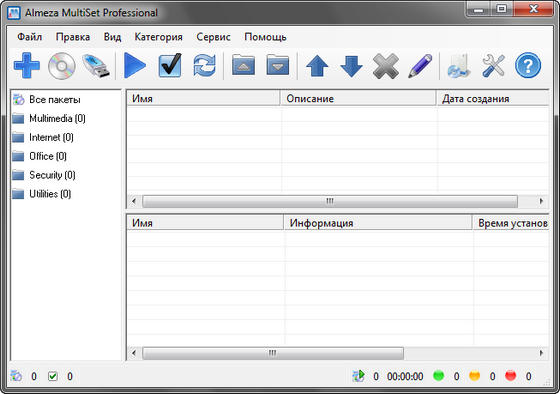Click the blue refresh arrows icon

205,65
